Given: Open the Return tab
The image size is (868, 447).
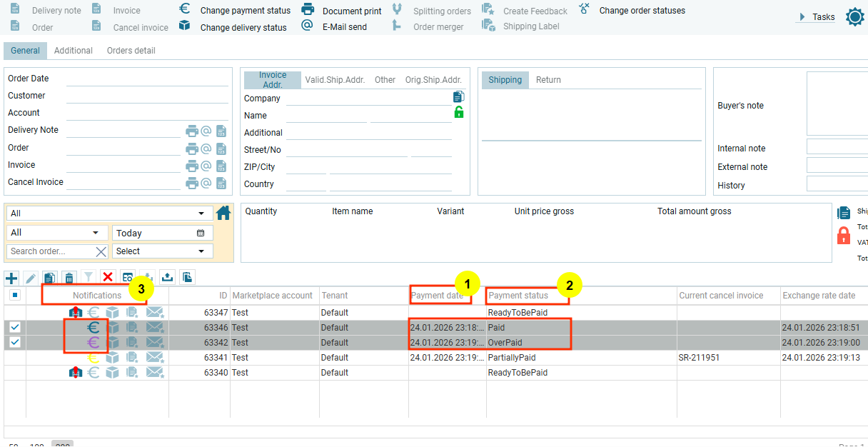Looking at the screenshot, I should pos(548,80).
